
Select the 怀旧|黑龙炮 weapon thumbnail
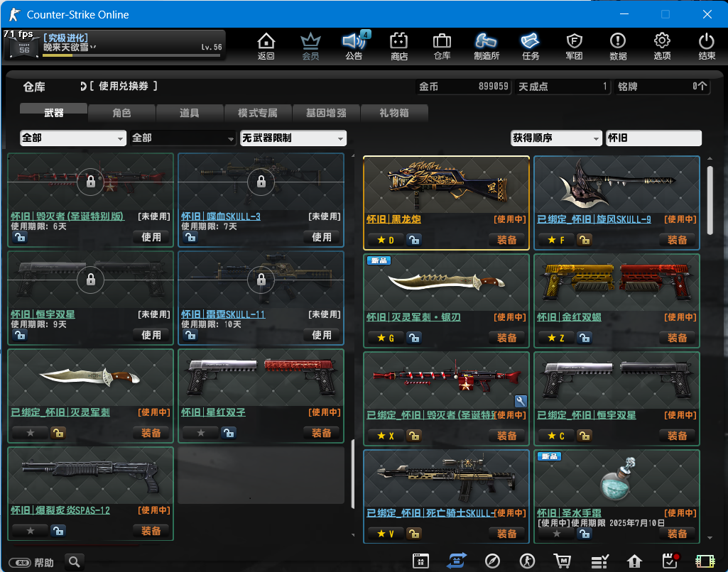coord(446,185)
